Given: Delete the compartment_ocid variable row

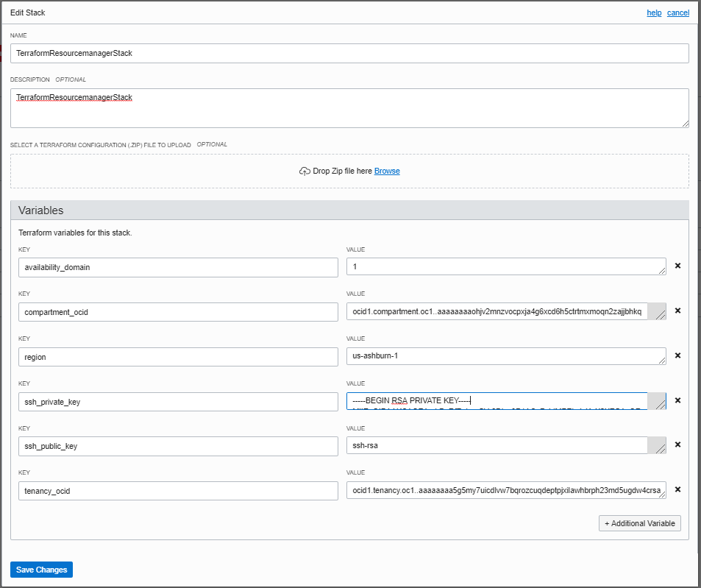Looking at the screenshot, I should pos(677,311).
